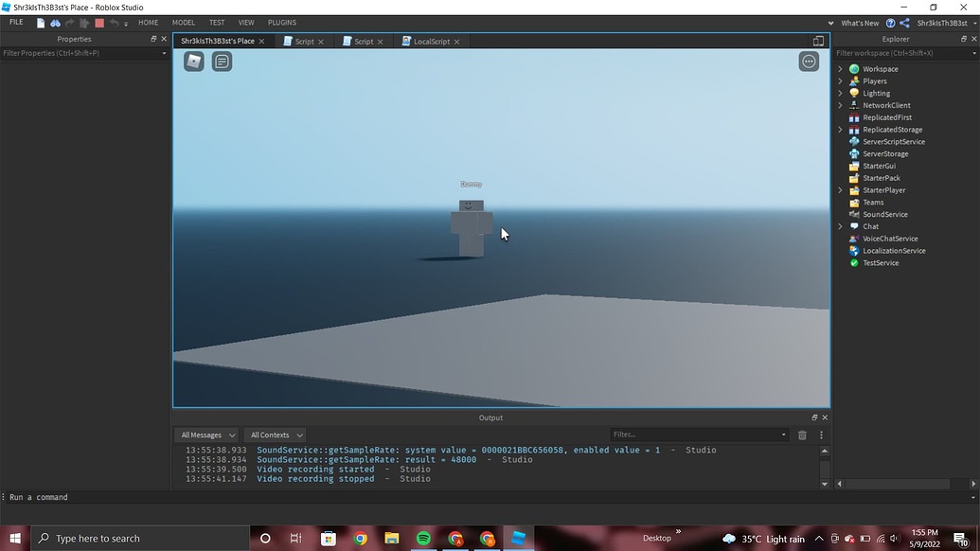Image resolution: width=980 pixels, height=551 pixels.
Task: Click the Lighting service icon
Action: [x=853, y=93]
